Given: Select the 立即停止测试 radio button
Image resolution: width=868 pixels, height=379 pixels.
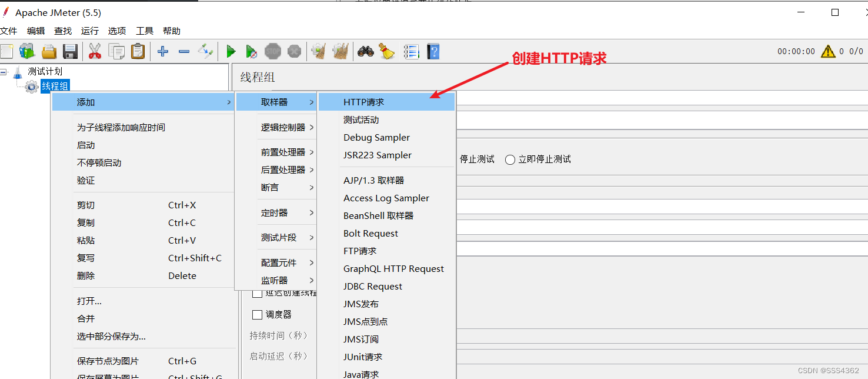Looking at the screenshot, I should tap(510, 159).
